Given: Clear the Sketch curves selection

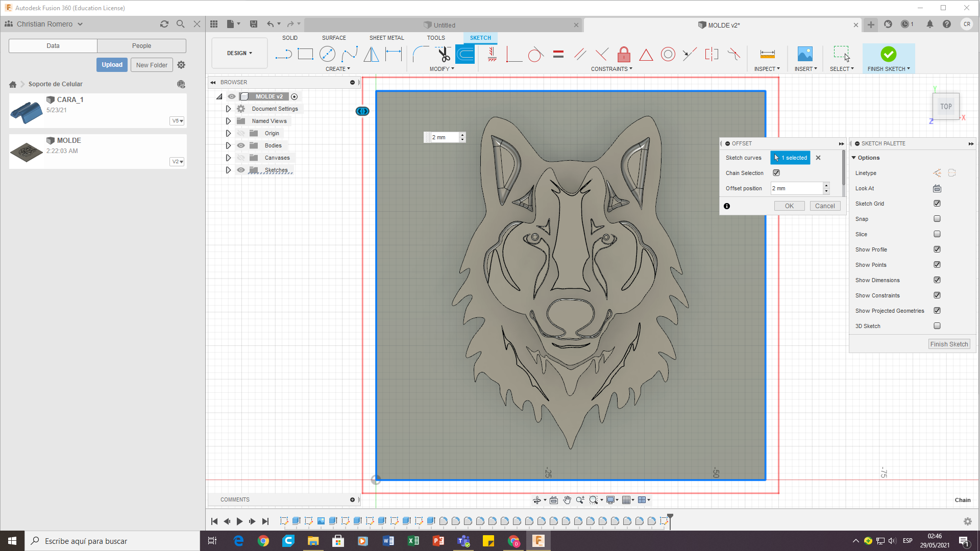Looking at the screenshot, I should click(x=818, y=158).
